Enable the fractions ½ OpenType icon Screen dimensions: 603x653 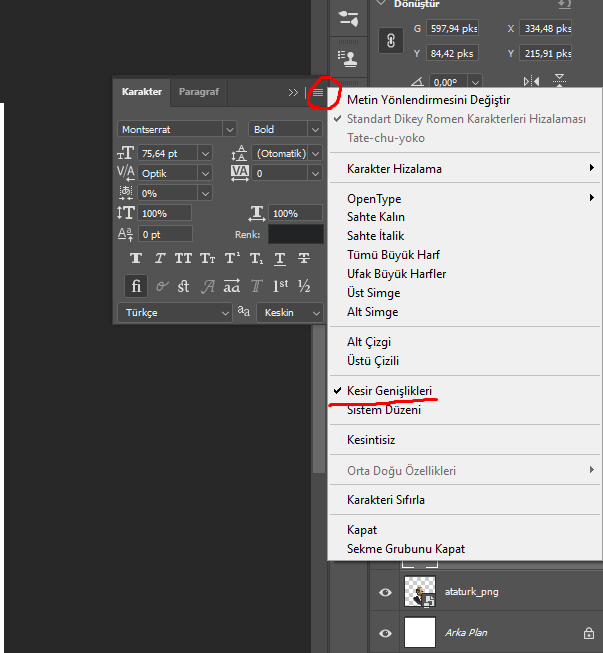tap(304, 286)
